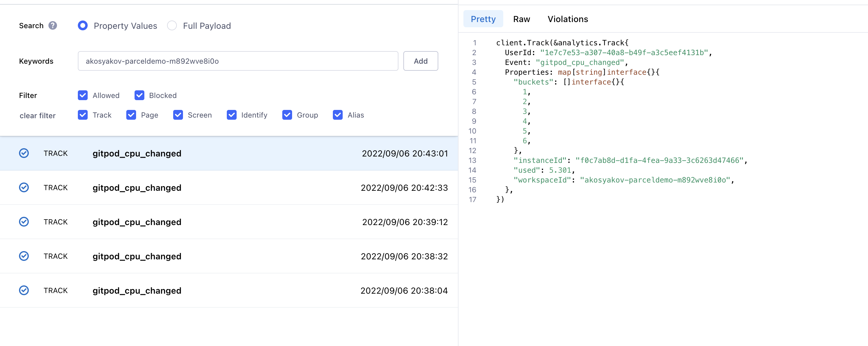Click the "used" value 5.301

[x=560, y=170]
